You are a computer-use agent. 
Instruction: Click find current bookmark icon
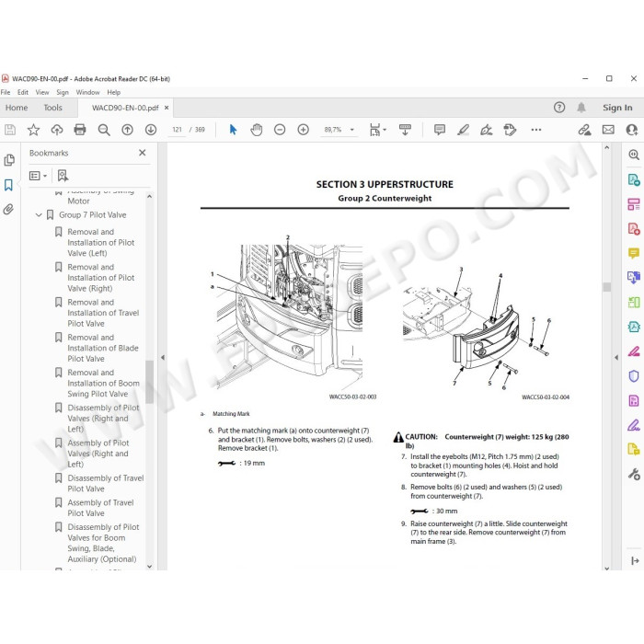pos(63,176)
